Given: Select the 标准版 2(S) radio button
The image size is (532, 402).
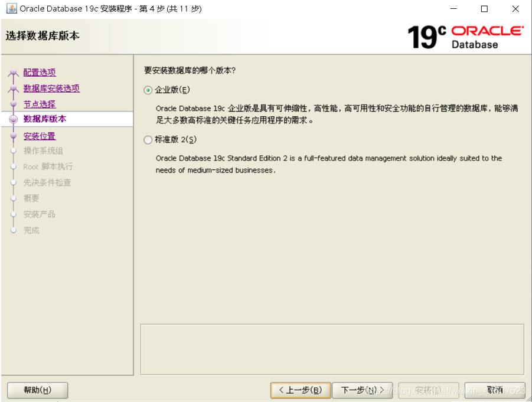Looking at the screenshot, I should coord(148,140).
